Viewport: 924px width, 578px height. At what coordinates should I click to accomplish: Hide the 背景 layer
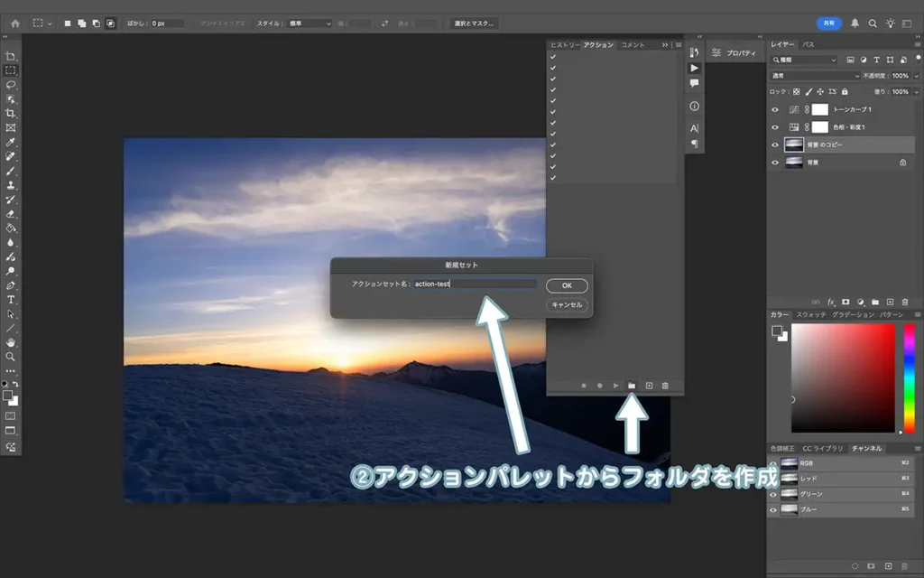point(774,163)
